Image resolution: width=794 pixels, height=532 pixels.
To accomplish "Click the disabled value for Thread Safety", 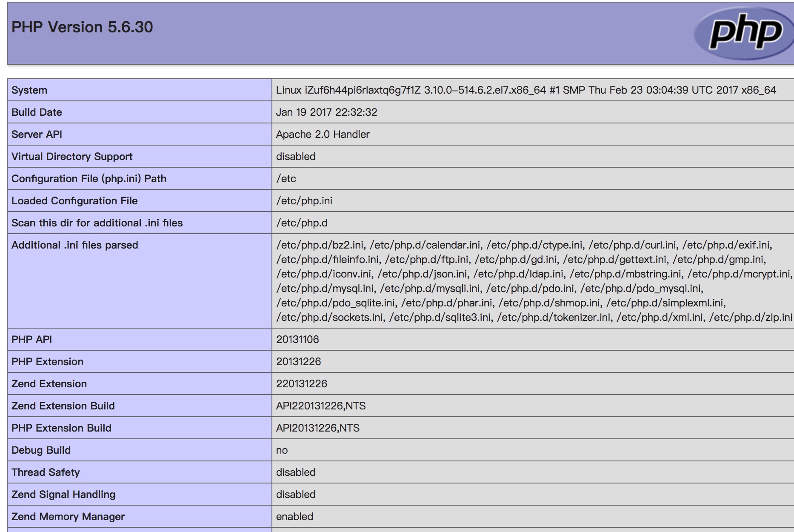I will point(296,472).
